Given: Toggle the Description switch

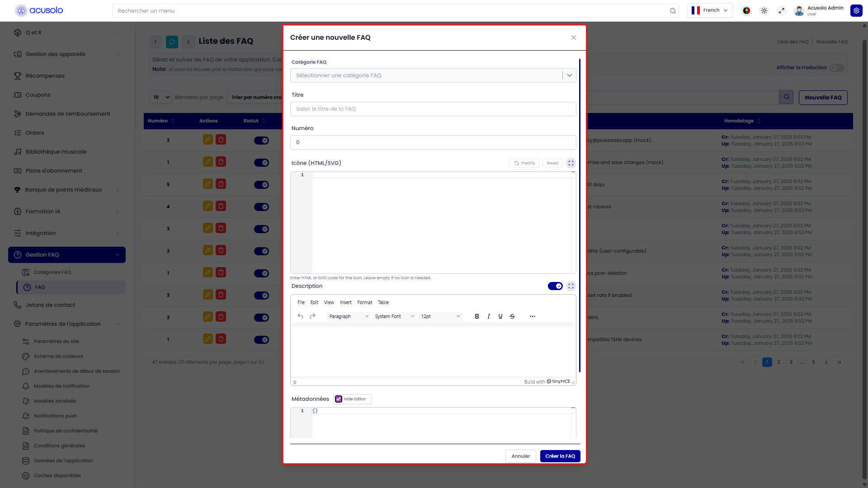Looking at the screenshot, I should [555, 286].
